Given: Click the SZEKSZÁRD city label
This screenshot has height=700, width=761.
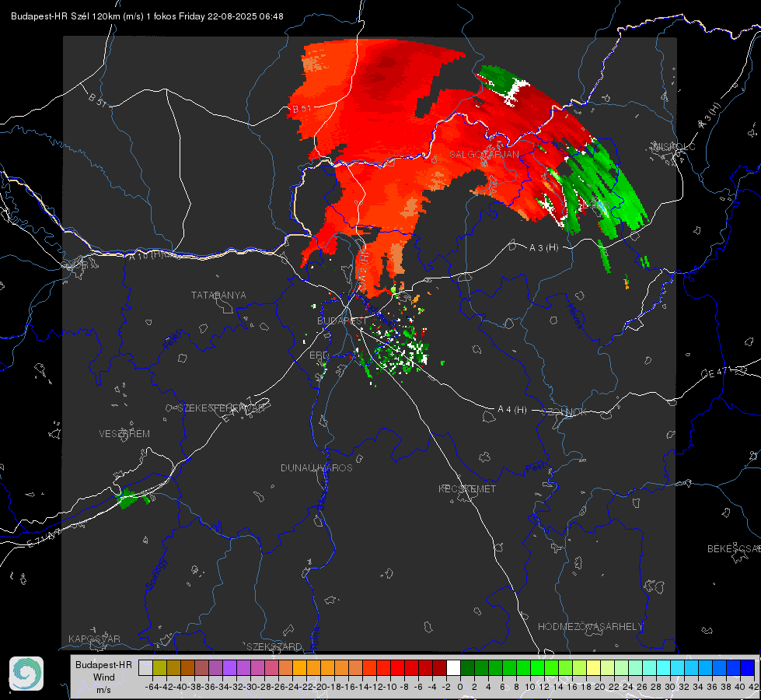Looking at the screenshot, I should [x=274, y=647].
